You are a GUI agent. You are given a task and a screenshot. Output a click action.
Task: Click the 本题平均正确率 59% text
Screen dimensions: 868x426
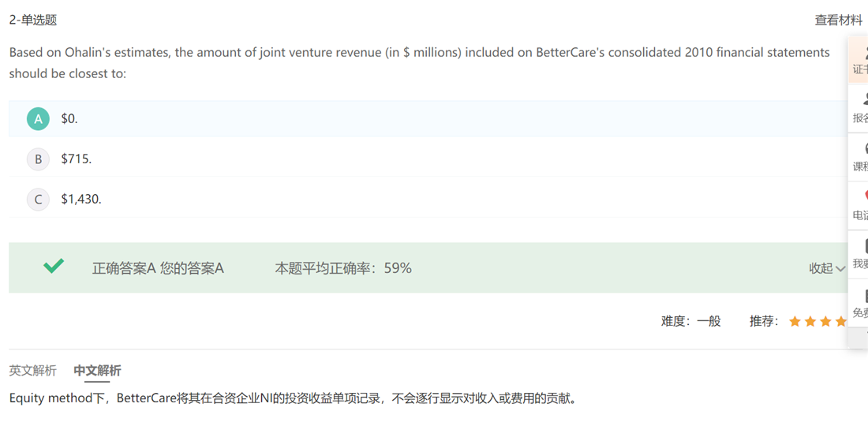pyautogui.click(x=343, y=268)
